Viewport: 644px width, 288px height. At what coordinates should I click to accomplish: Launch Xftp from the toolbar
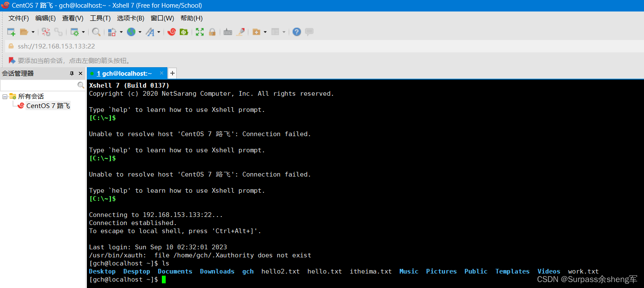tap(184, 32)
